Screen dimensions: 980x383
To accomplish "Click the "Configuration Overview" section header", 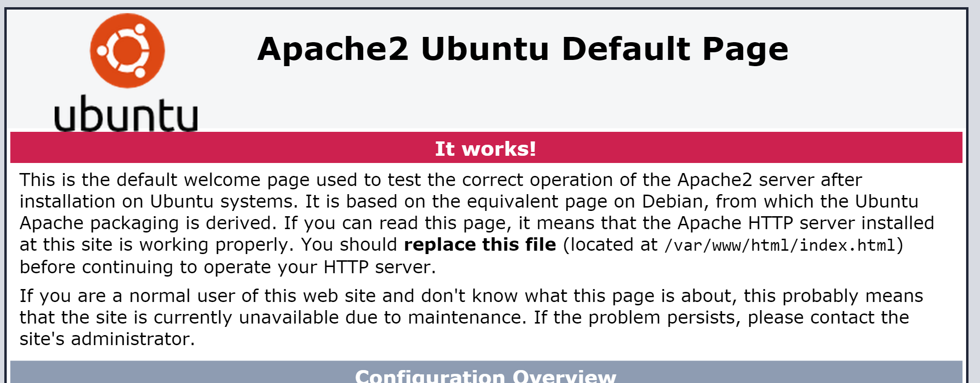I will pyautogui.click(x=485, y=375).
